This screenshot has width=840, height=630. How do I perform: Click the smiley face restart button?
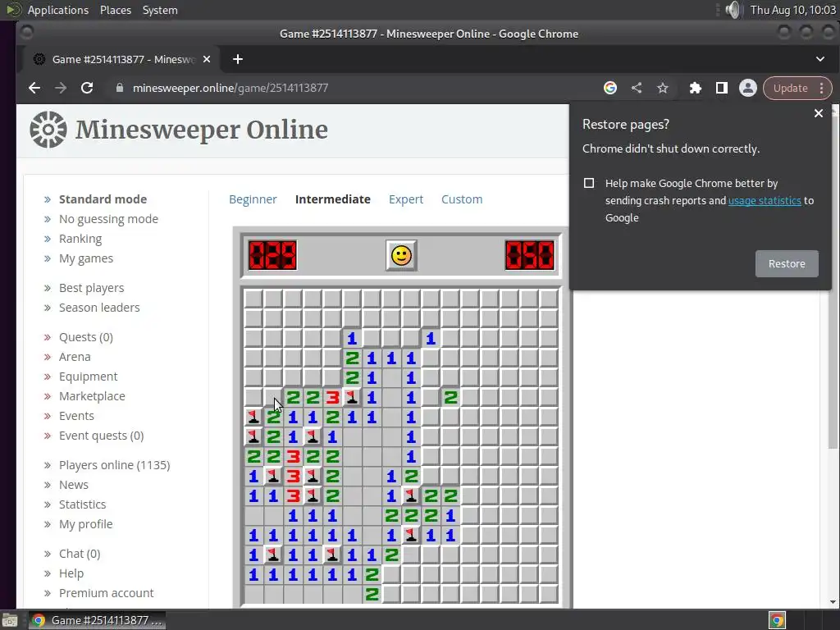coord(401,256)
